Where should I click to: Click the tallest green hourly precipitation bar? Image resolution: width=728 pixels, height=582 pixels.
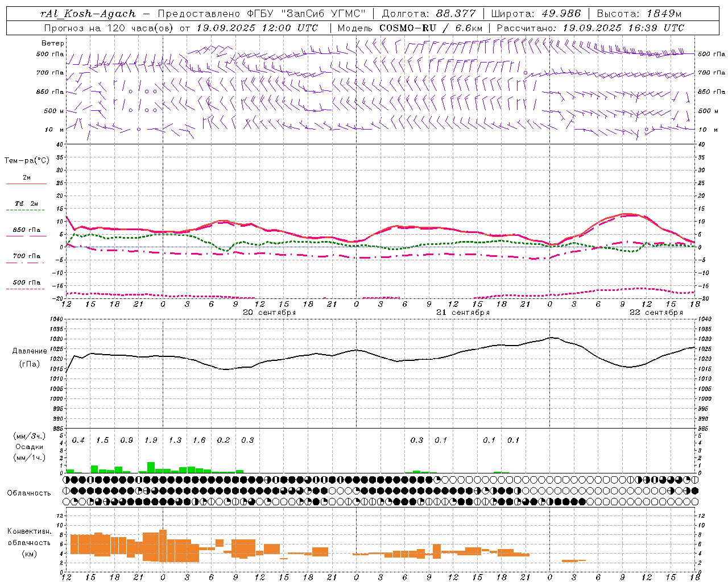(151, 467)
